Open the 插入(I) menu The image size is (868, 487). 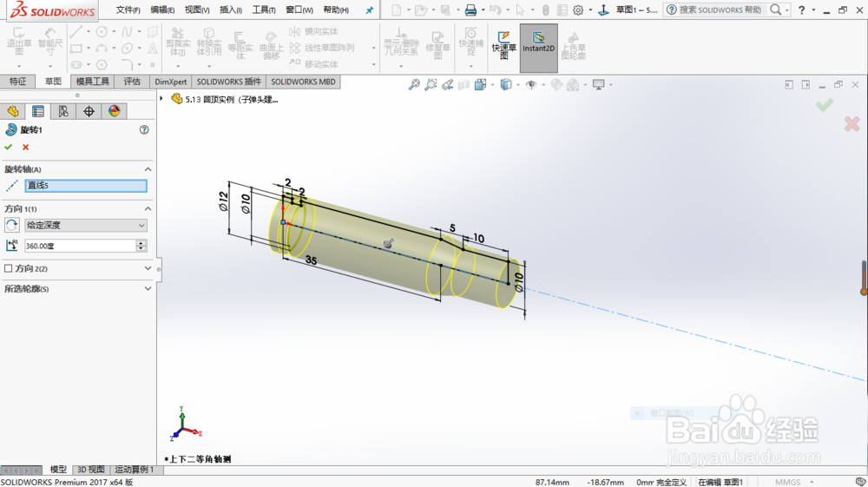(x=231, y=10)
